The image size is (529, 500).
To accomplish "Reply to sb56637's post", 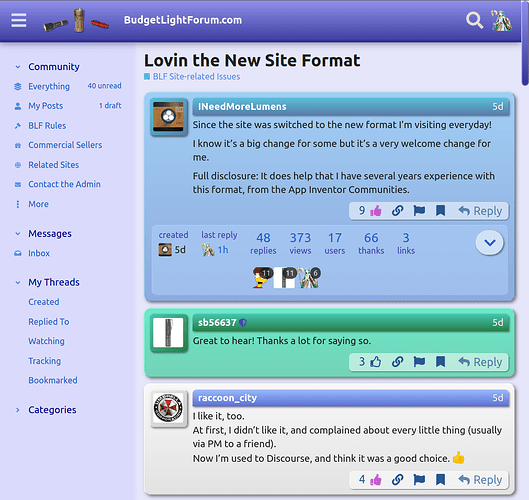I will click(x=480, y=362).
